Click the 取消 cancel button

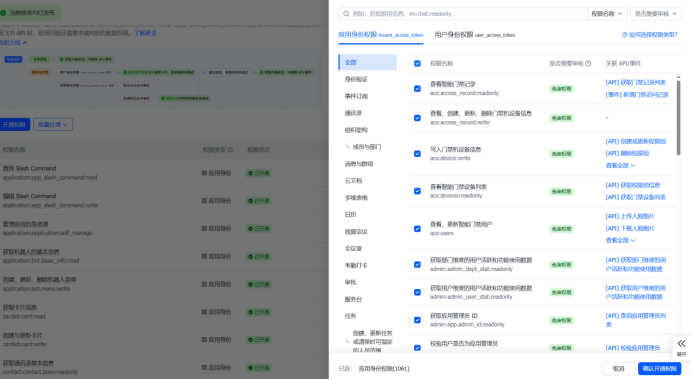[618, 369]
